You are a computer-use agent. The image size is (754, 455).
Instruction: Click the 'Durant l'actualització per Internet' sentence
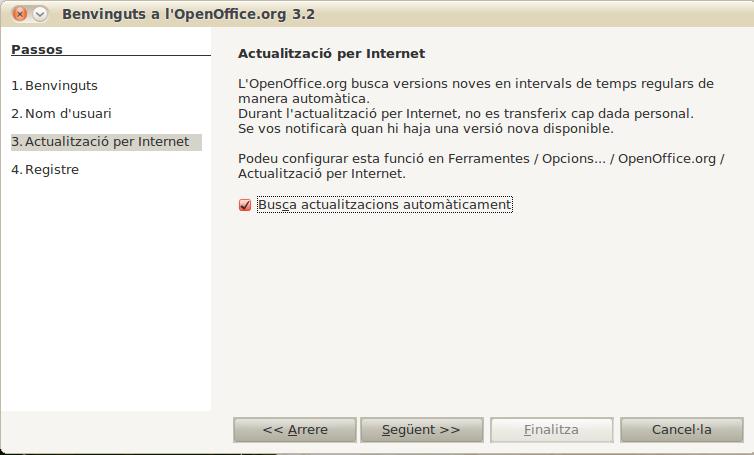(465, 114)
